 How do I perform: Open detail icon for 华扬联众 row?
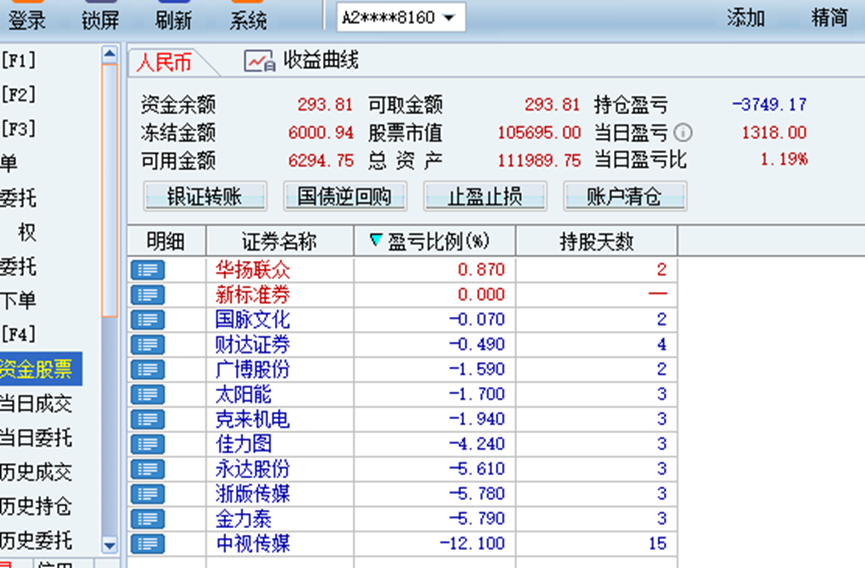(x=148, y=270)
